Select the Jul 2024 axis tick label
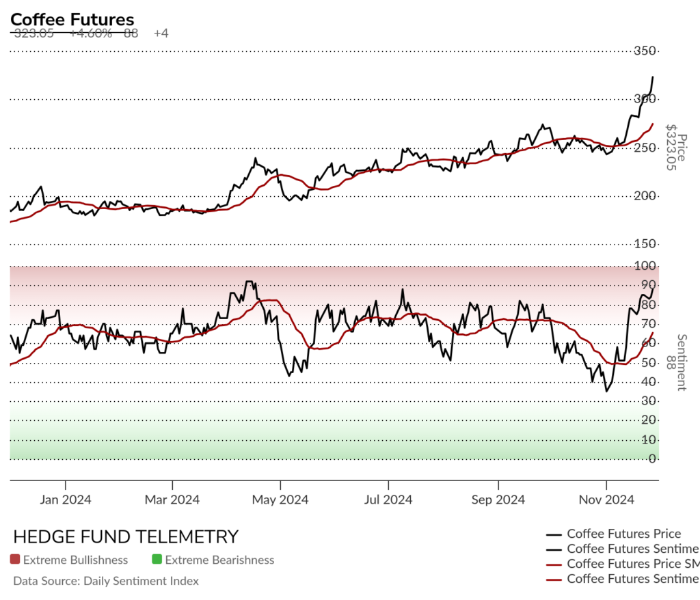This screenshot has height=600, width=700. pos(388,500)
